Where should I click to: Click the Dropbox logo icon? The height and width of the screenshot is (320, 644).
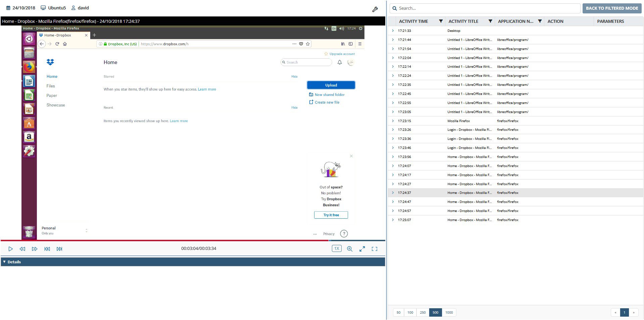[50, 62]
